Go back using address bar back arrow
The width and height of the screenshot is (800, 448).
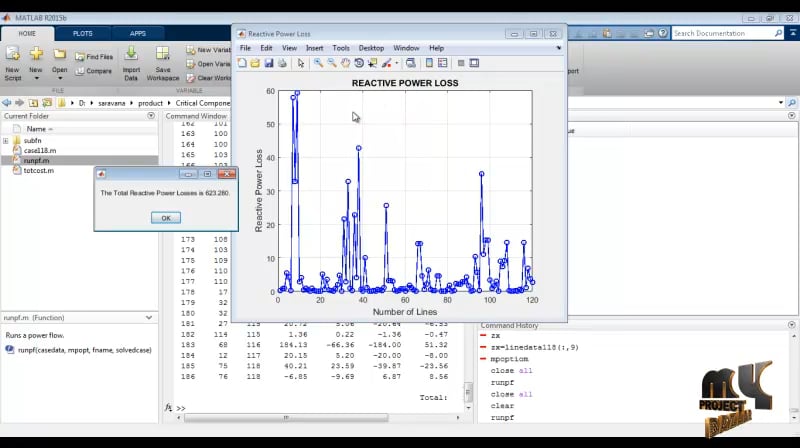(7, 103)
